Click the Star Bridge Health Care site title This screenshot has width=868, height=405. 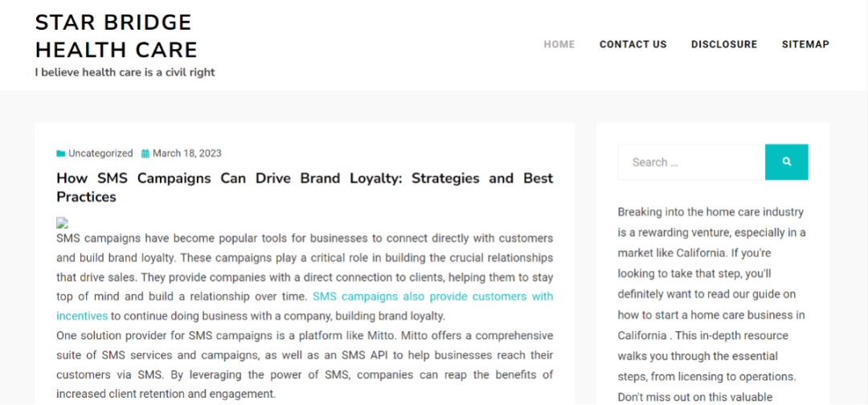(117, 36)
